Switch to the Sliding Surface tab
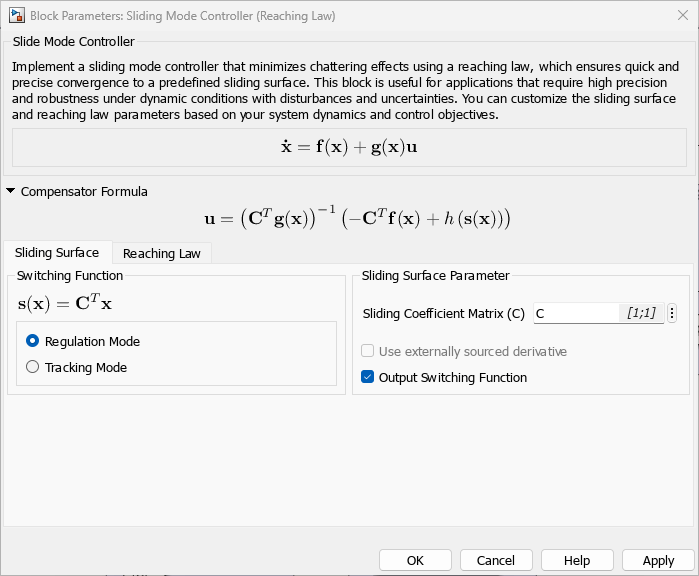699x576 pixels. point(57,253)
